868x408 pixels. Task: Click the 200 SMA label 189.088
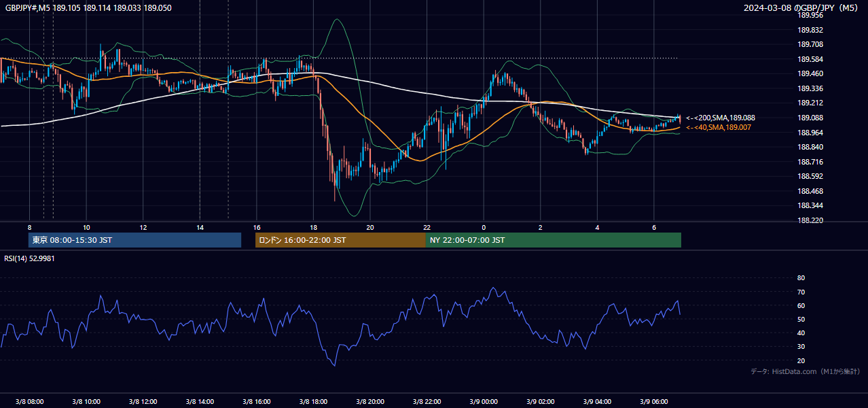[720, 118]
